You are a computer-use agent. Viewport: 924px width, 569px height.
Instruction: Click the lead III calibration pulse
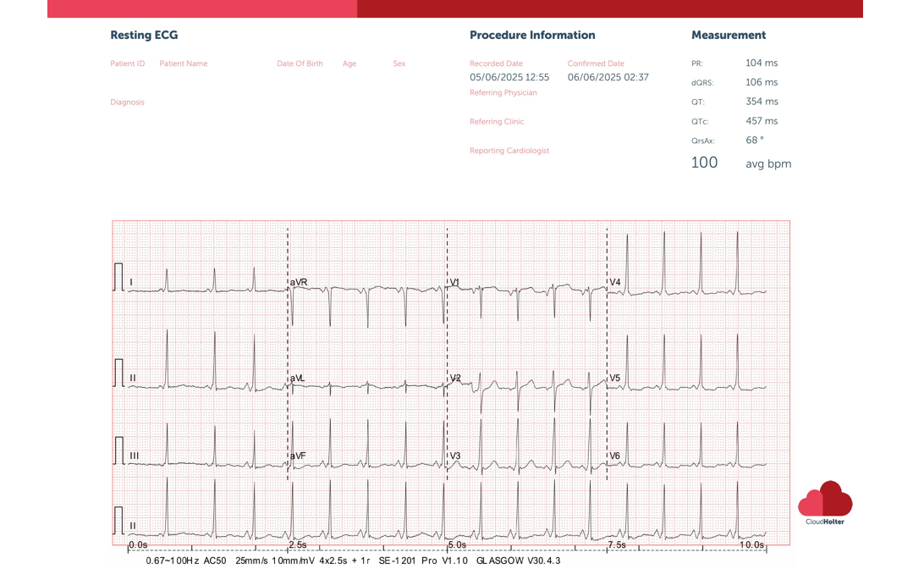click(x=119, y=450)
